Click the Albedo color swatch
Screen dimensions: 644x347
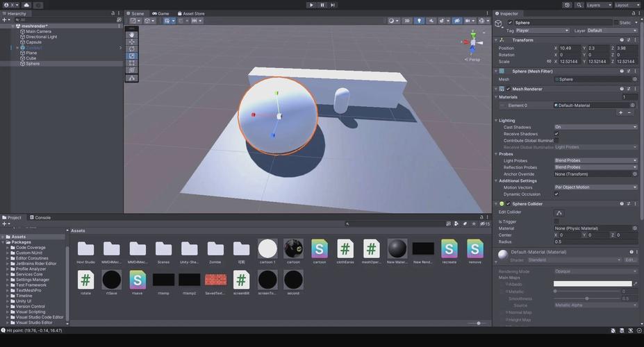point(593,284)
